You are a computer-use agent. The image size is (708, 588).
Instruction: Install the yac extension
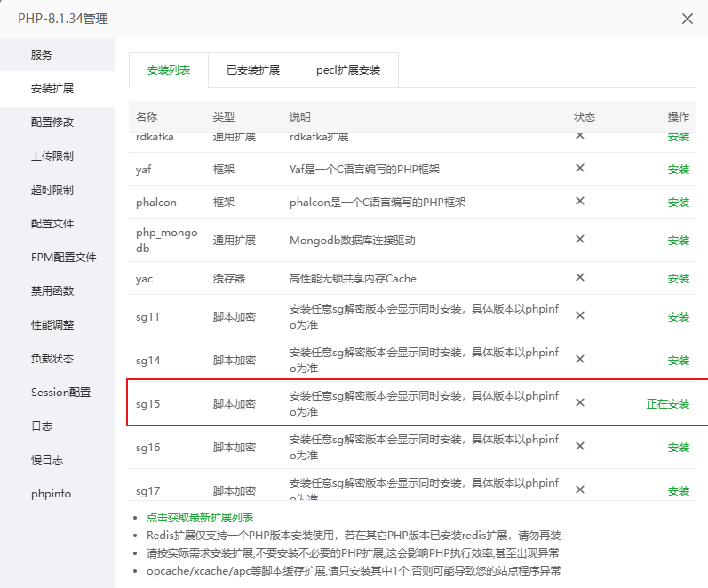click(678, 279)
